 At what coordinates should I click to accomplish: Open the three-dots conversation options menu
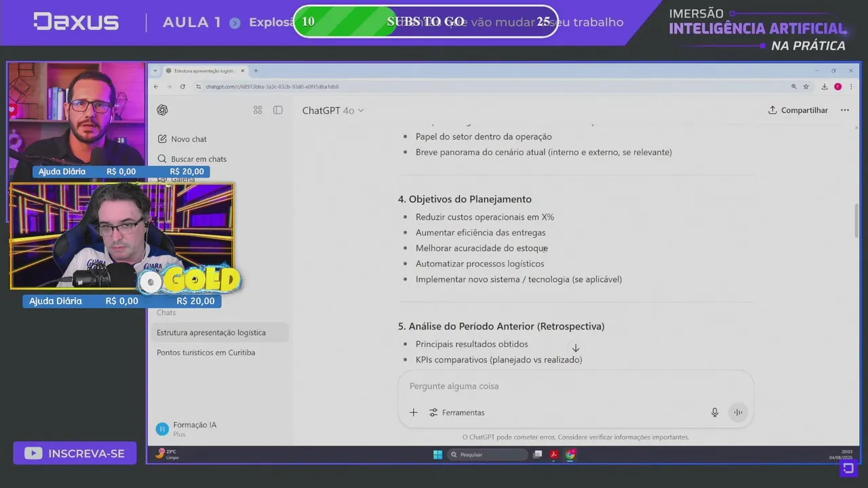(x=845, y=110)
